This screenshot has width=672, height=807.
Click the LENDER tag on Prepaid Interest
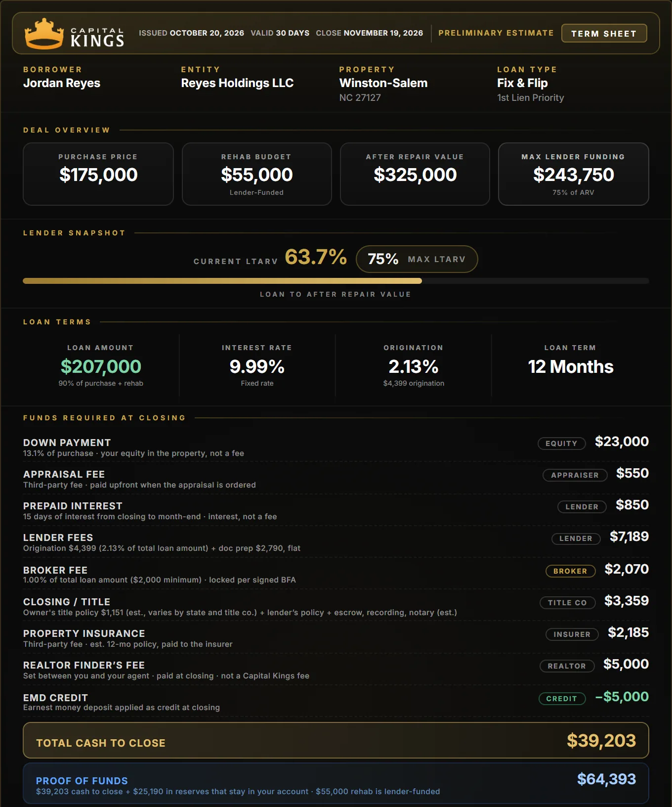tap(582, 507)
